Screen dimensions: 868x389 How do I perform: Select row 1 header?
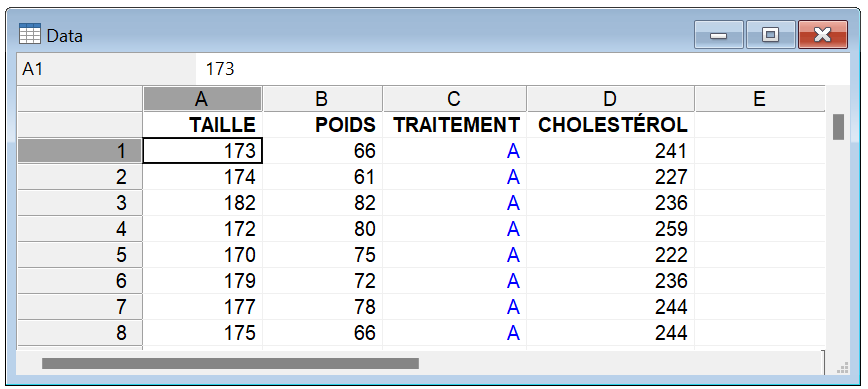tap(80, 151)
